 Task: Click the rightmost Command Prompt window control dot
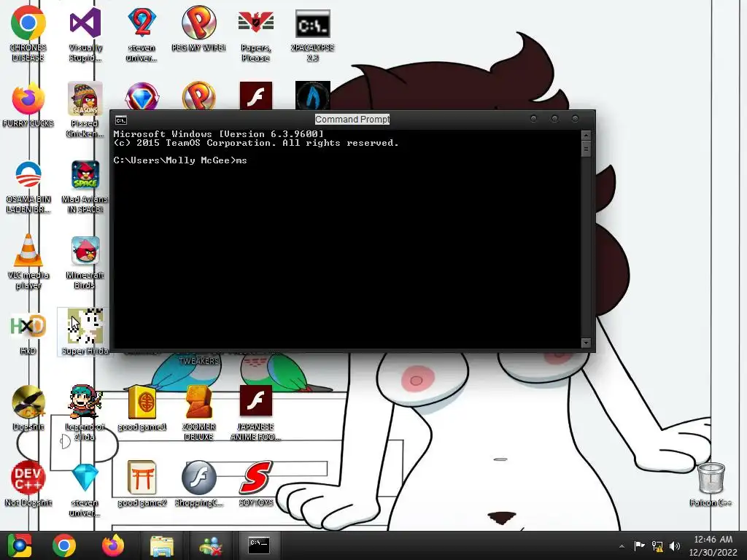[x=575, y=119]
